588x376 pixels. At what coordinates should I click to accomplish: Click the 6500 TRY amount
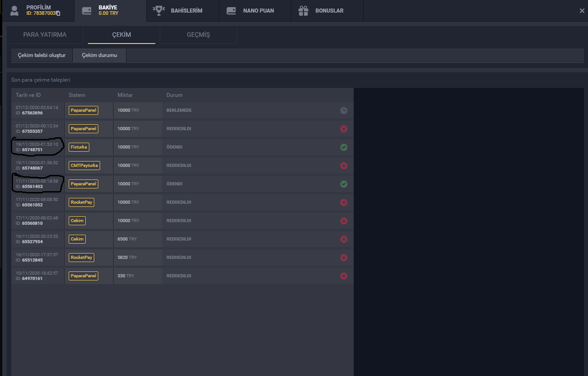click(x=127, y=239)
